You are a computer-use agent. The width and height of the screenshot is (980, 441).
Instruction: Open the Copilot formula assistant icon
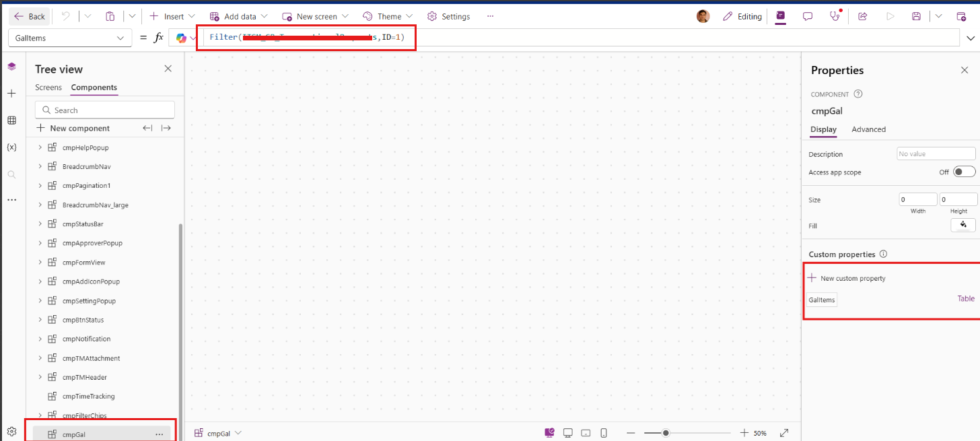pos(181,38)
